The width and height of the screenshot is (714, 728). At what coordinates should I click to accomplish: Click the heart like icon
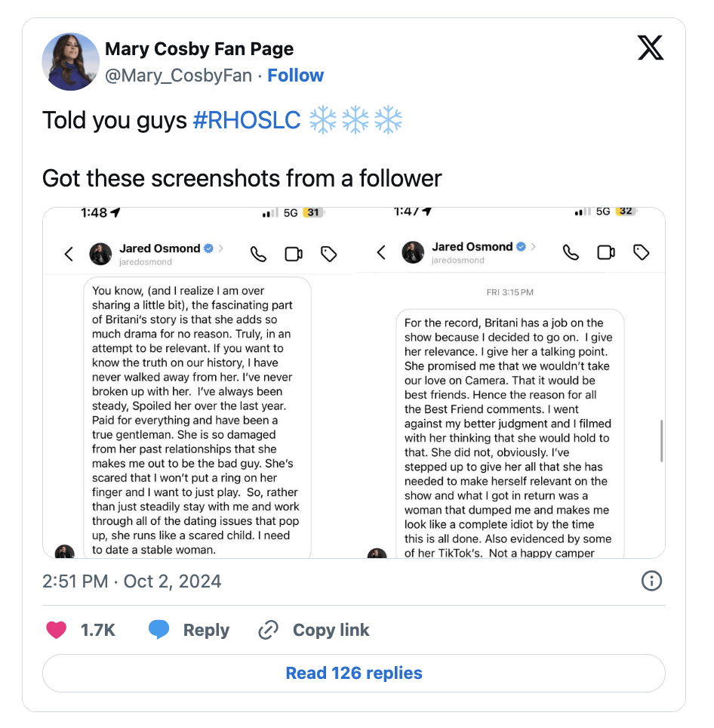tap(57, 630)
